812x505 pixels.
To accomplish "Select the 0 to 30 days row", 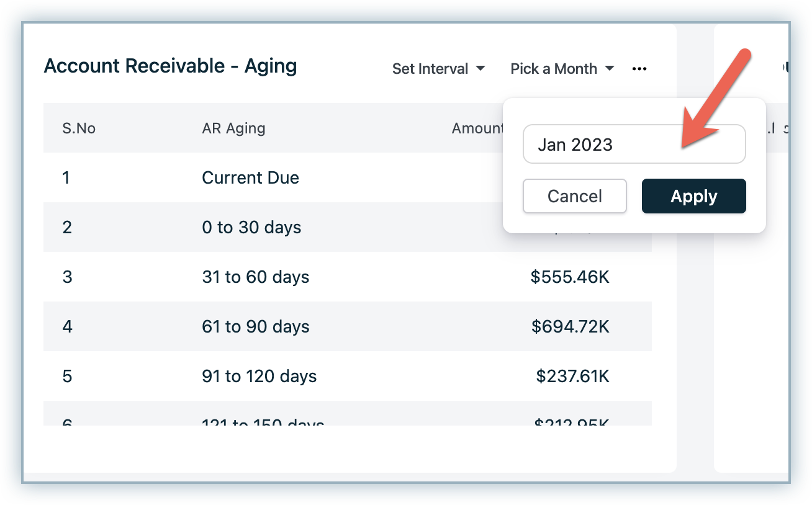I will [251, 228].
